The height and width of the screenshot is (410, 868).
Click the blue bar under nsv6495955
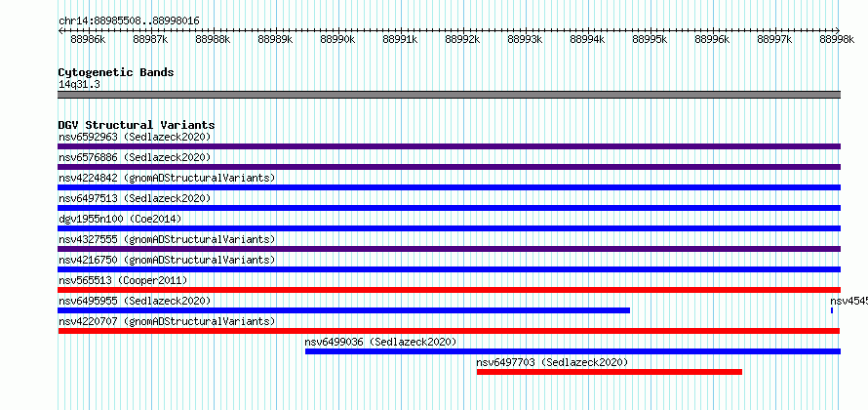click(343, 310)
